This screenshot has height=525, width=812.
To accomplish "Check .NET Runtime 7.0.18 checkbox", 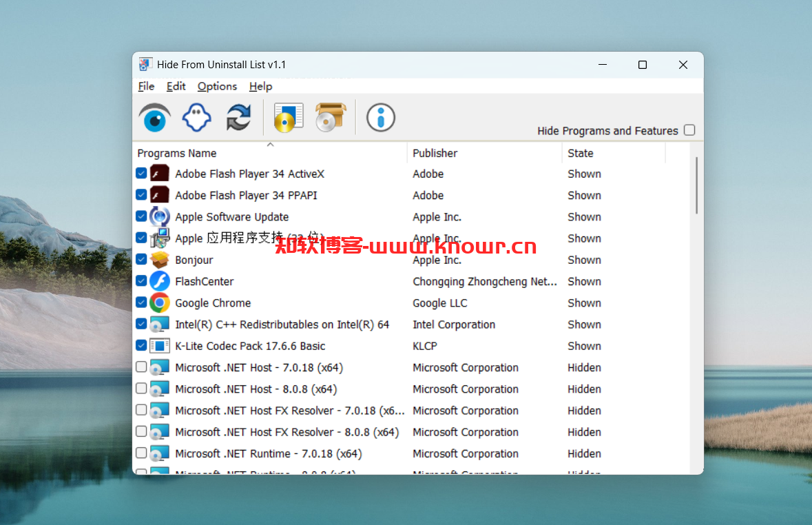I will pos(141,453).
